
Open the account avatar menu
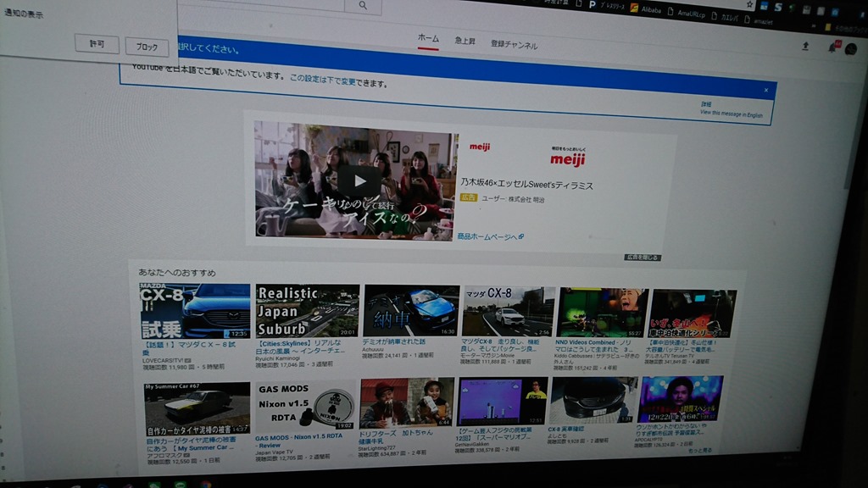851,49
